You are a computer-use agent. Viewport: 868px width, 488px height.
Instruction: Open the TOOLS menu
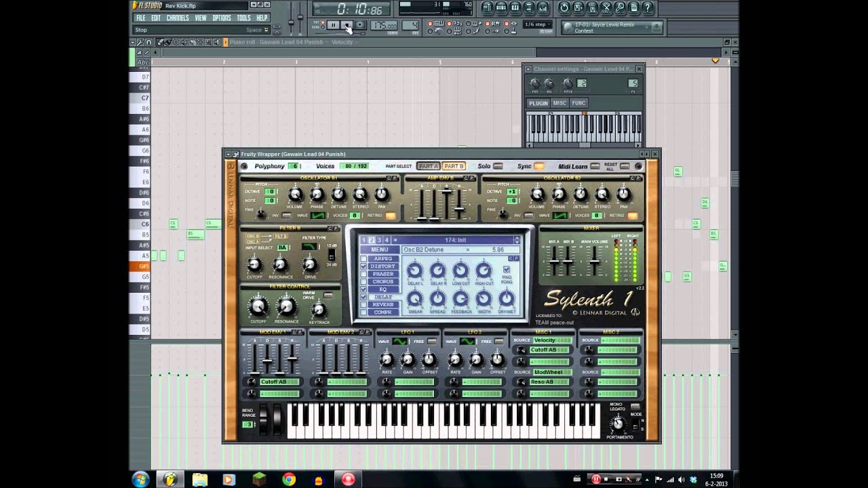pyautogui.click(x=243, y=18)
